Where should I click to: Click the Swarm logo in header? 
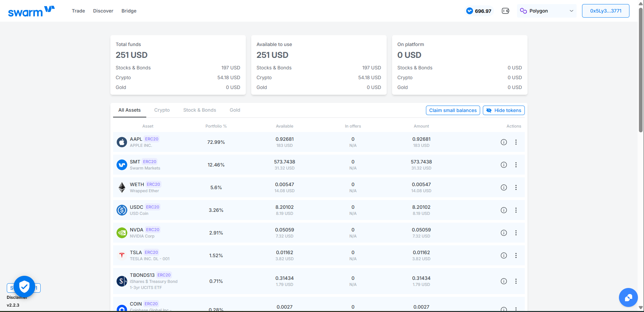31,11
